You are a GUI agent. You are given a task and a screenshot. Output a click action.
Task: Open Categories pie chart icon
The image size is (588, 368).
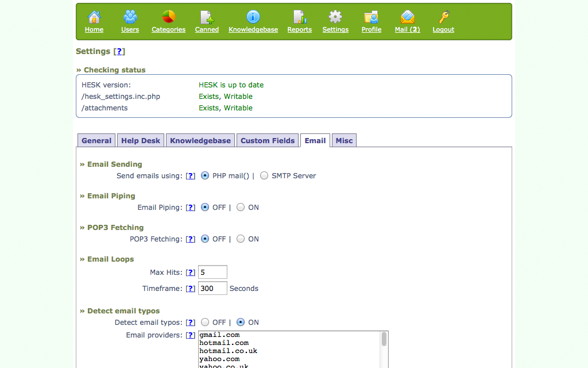coord(168,17)
